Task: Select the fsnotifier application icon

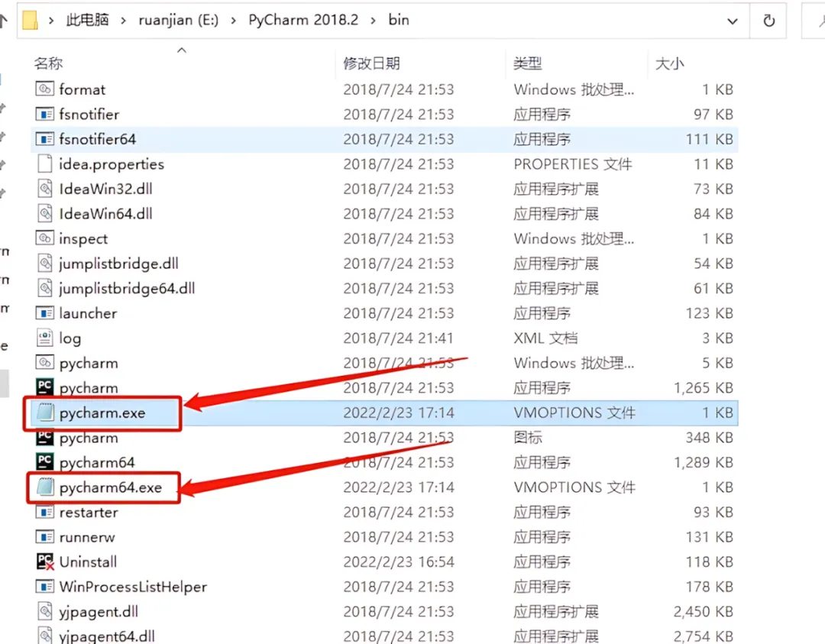Action: click(45, 114)
